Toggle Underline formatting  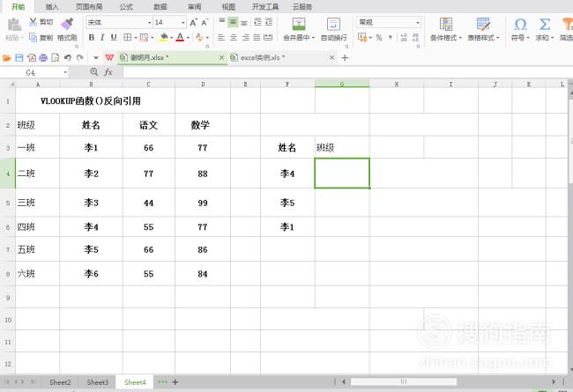(x=114, y=37)
